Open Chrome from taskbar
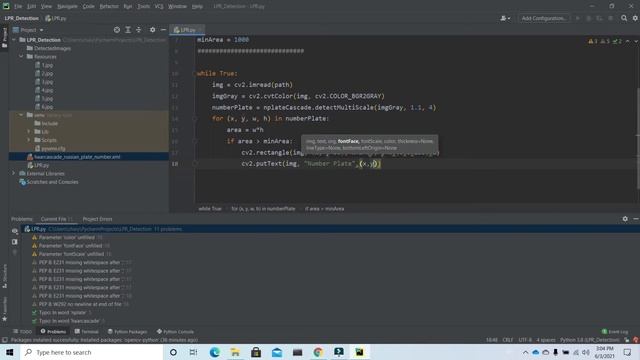640x360 pixels. pos(318,352)
